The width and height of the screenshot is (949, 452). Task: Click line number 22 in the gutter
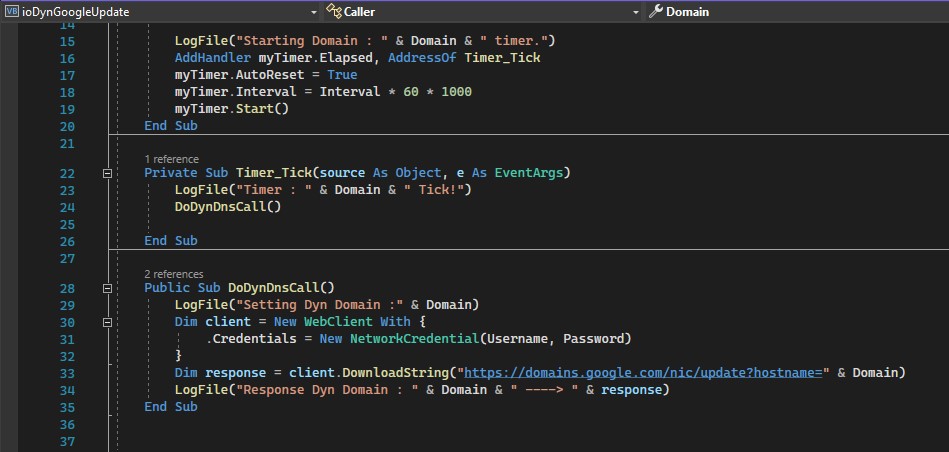point(68,174)
